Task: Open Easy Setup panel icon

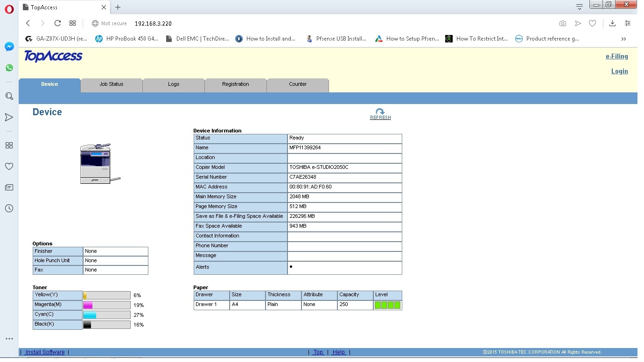Action: (x=628, y=23)
